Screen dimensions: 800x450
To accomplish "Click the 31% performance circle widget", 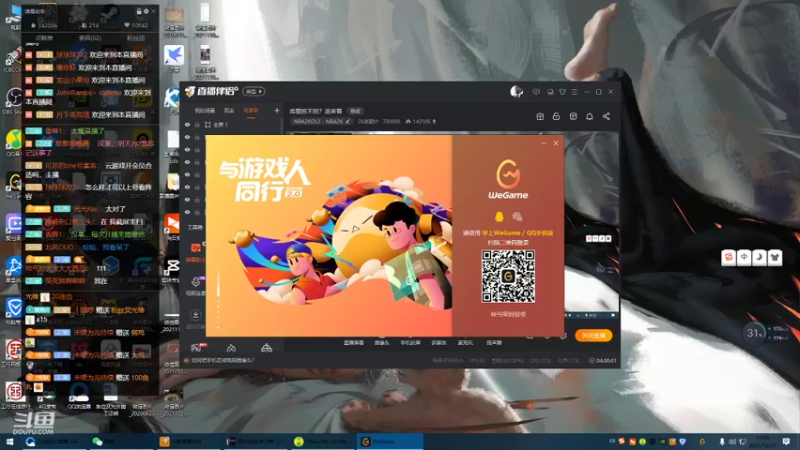I will coord(754,333).
